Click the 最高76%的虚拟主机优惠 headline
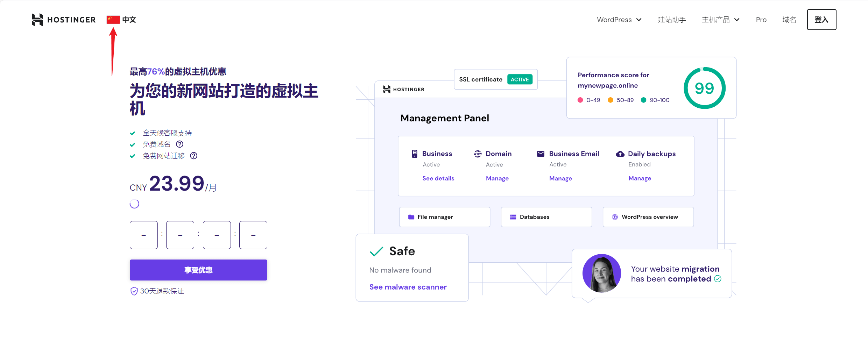868x348 pixels. coord(178,71)
